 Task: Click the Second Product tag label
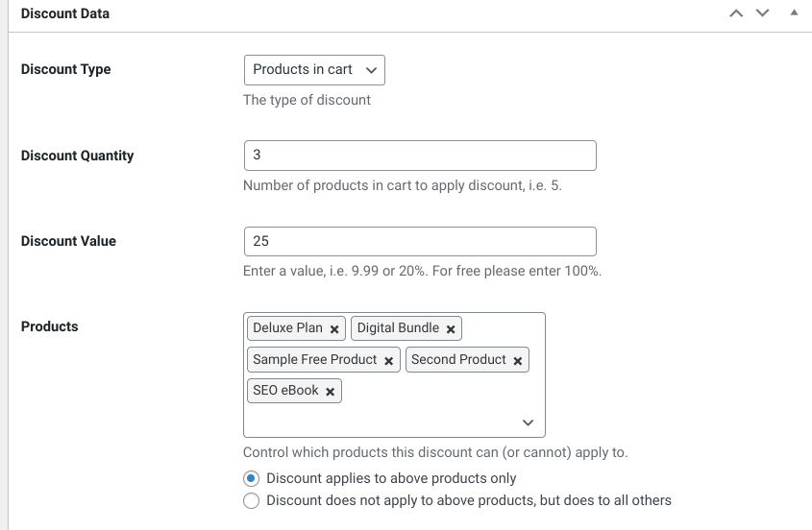458,360
